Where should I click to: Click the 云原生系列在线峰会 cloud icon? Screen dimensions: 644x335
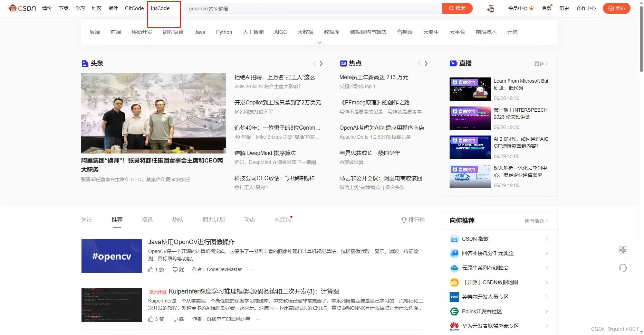[x=454, y=268]
